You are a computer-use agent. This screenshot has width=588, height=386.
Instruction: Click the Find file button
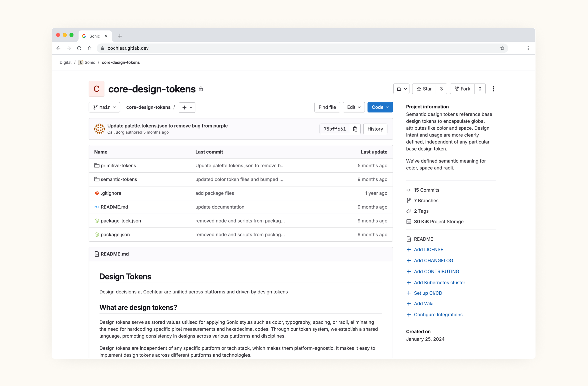tap(327, 107)
